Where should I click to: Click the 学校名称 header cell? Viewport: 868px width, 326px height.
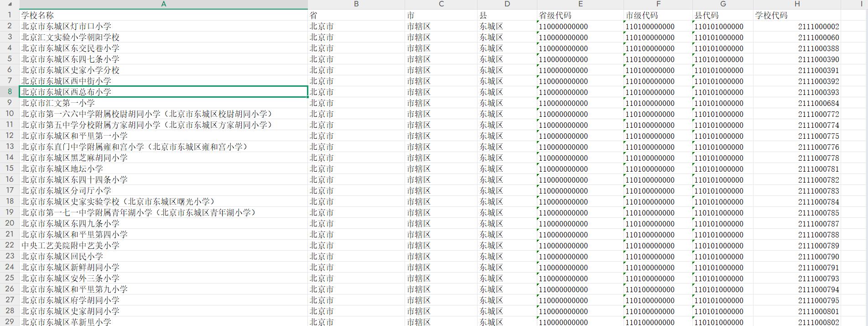37,15
